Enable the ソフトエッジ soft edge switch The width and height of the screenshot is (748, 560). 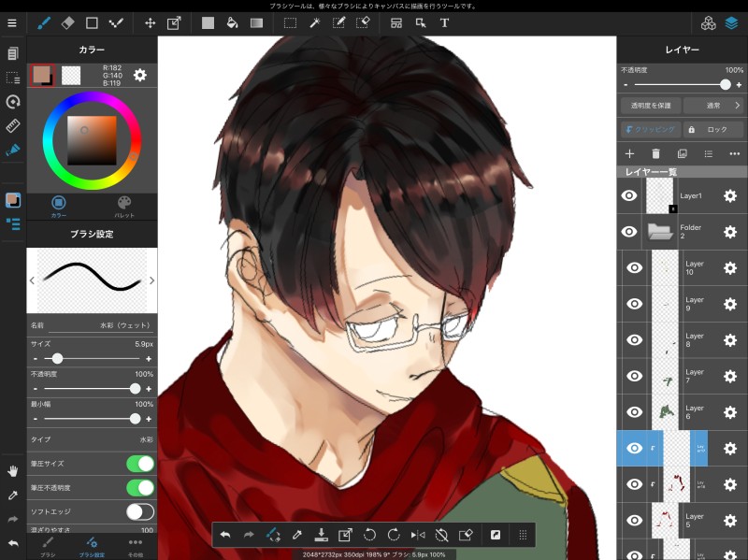click(140, 511)
